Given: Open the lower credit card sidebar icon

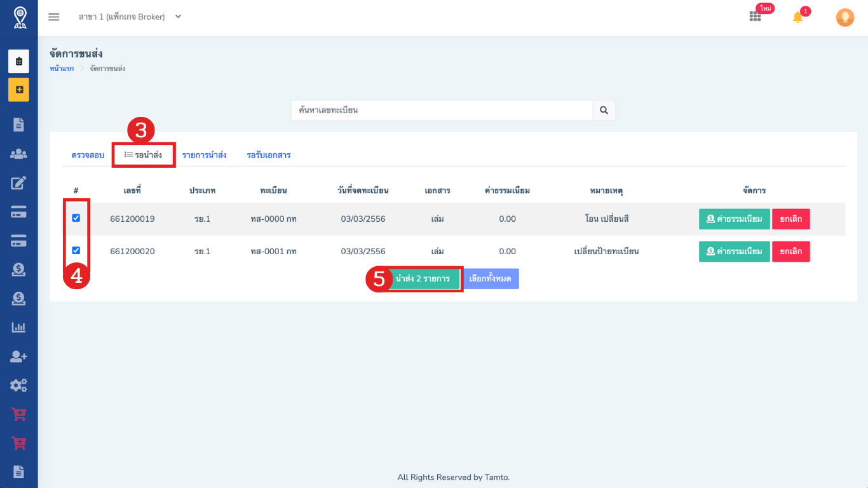Looking at the screenshot, I should click(x=18, y=241).
